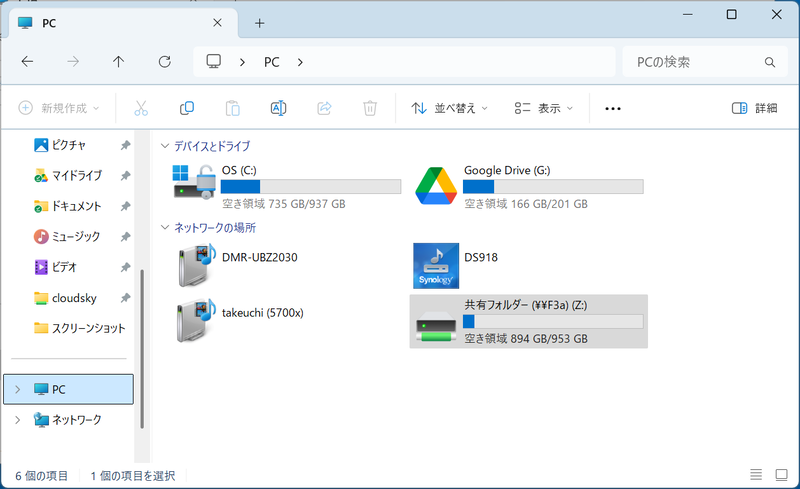
Task: Unpin ピクチャ using its pin icon
Action: click(125, 145)
